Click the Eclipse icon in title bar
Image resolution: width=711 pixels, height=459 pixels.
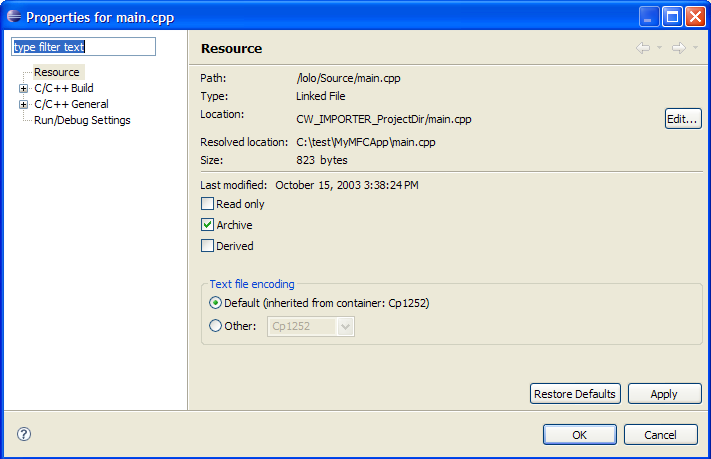point(13,17)
